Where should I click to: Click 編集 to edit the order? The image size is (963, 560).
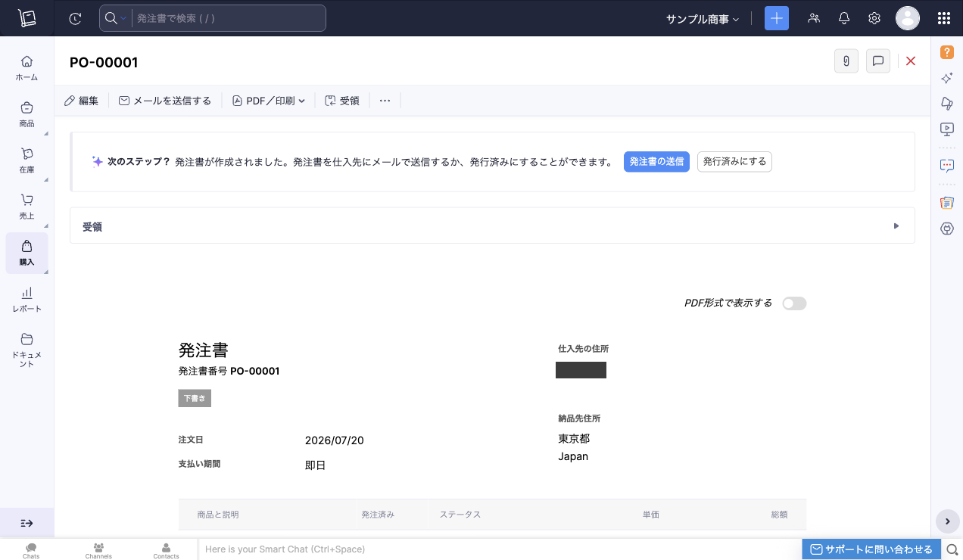(x=81, y=101)
